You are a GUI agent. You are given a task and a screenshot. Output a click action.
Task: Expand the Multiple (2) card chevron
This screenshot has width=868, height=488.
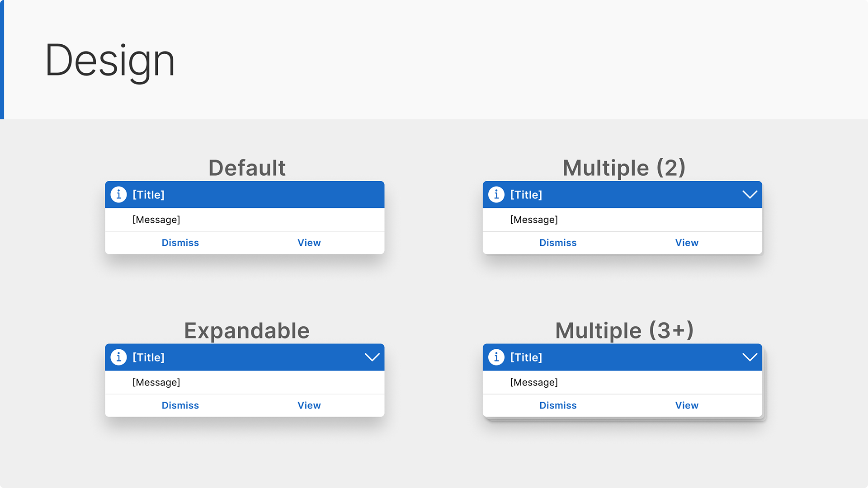coord(750,195)
